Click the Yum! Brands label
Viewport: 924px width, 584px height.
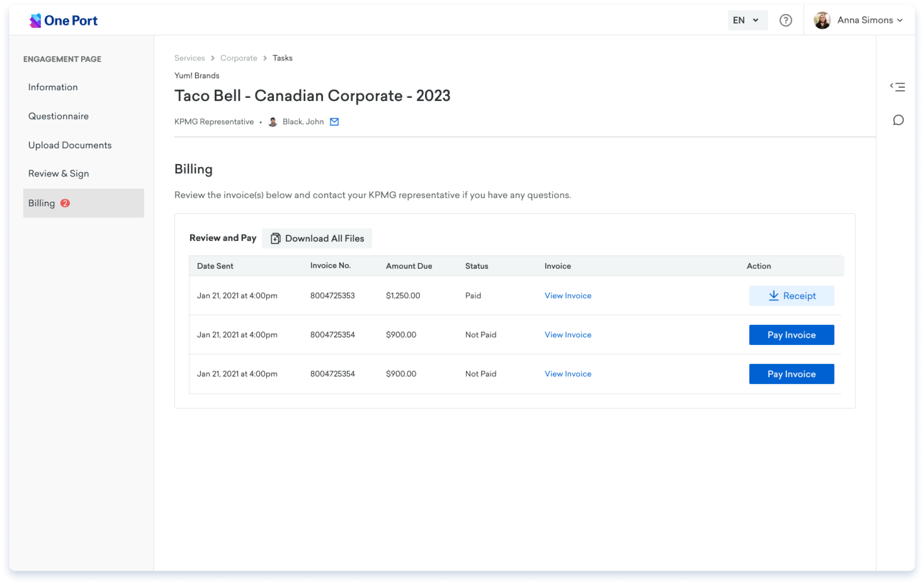pyautogui.click(x=197, y=76)
